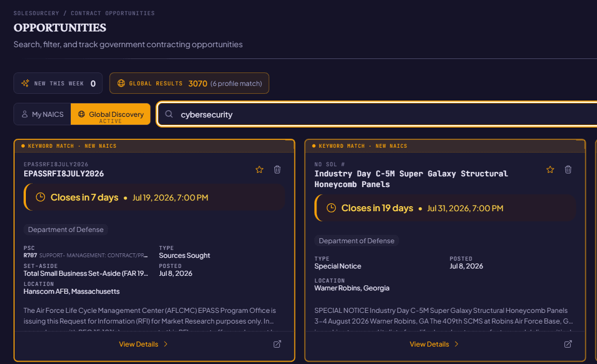This screenshot has height=364, width=597.
Task: Click clock icon beside Closes in 7 days
Action: click(40, 197)
